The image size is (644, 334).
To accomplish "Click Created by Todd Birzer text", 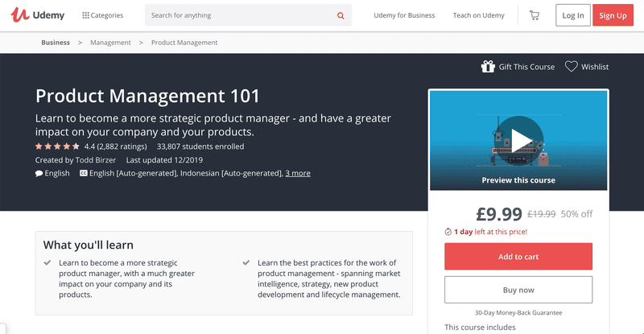I will [76, 160].
